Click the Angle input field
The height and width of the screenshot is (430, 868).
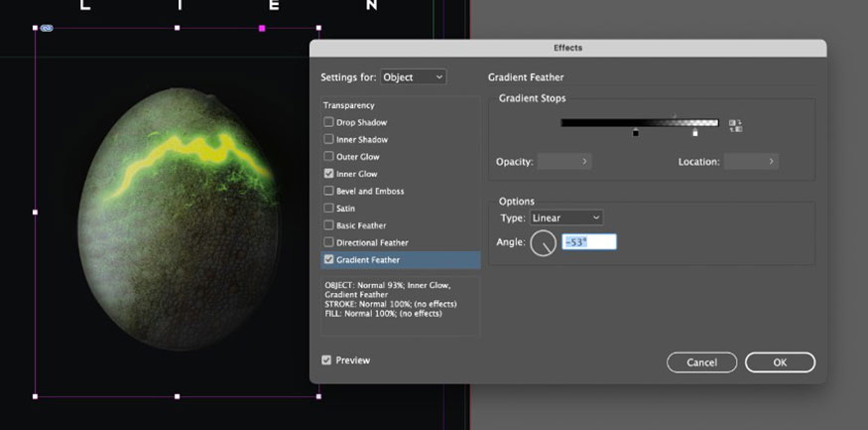click(x=589, y=242)
